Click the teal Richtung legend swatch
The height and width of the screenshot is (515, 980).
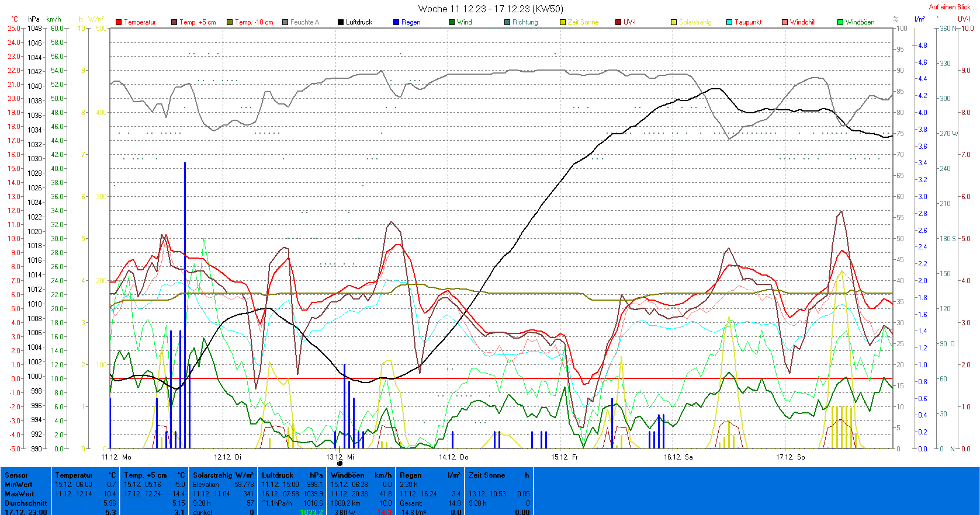click(507, 22)
